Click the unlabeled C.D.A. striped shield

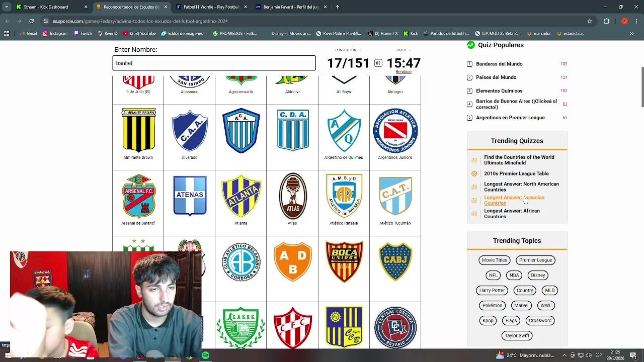click(x=293, y=130)
